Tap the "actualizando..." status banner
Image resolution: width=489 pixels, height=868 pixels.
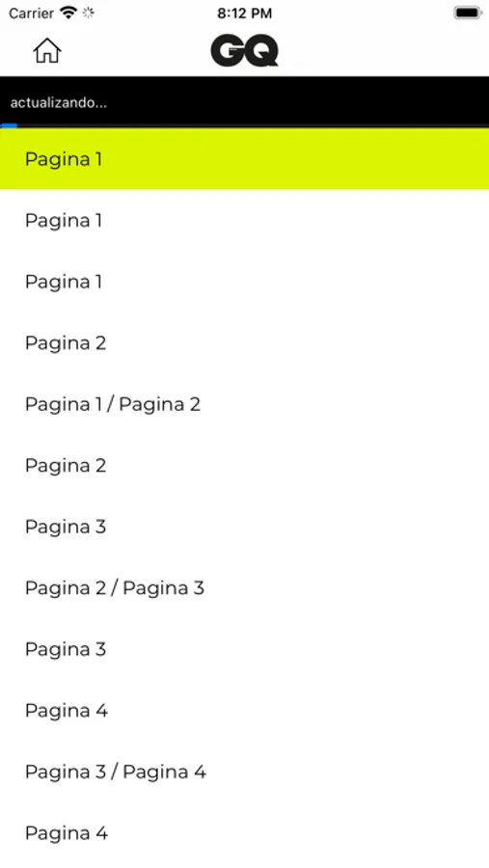(x=244, y=102)
